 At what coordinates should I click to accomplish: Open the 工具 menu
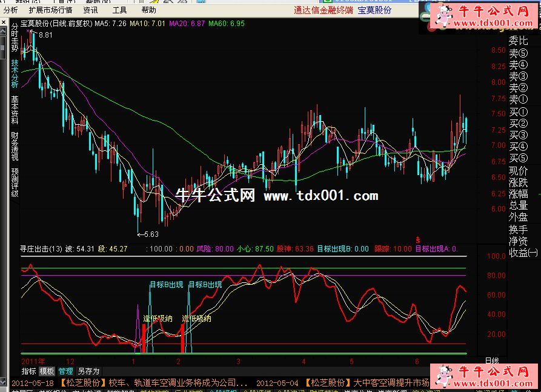click(x=119, y=10)
